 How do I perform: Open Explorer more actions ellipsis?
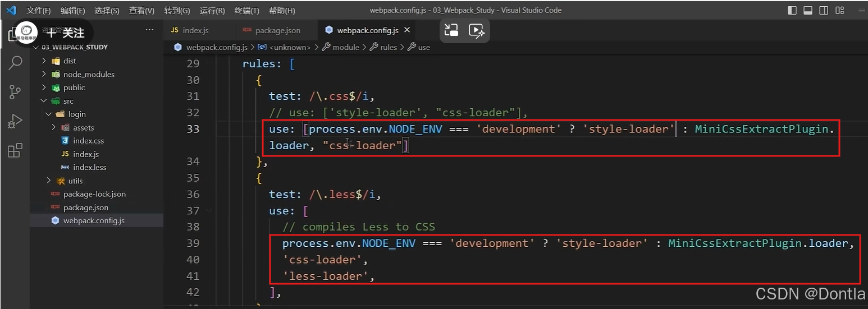click(149, 30)
